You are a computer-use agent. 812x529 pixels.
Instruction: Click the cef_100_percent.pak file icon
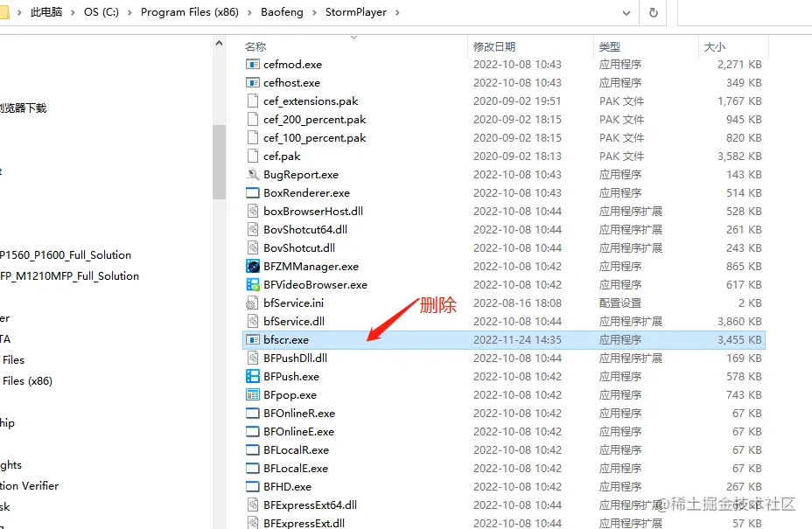coord(253,137)
